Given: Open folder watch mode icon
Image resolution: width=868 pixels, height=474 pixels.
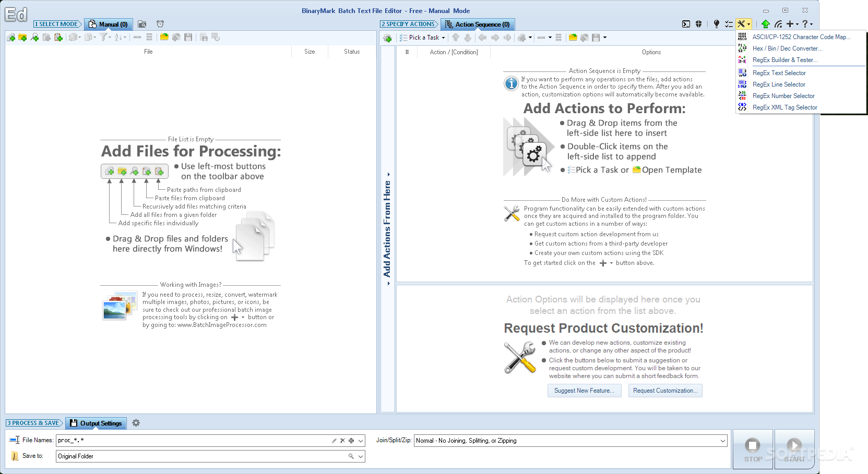Looking at the screenshot, I should click(x=142, y=24).
